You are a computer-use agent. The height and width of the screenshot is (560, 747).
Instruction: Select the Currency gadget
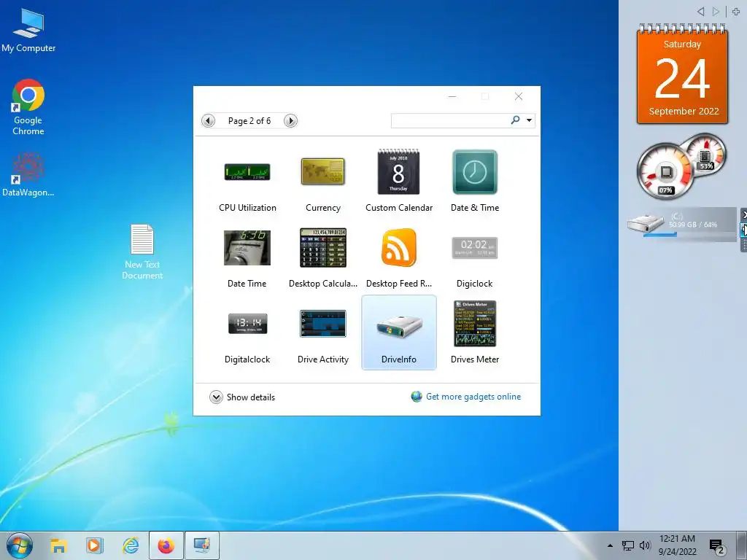click(323, 181)
